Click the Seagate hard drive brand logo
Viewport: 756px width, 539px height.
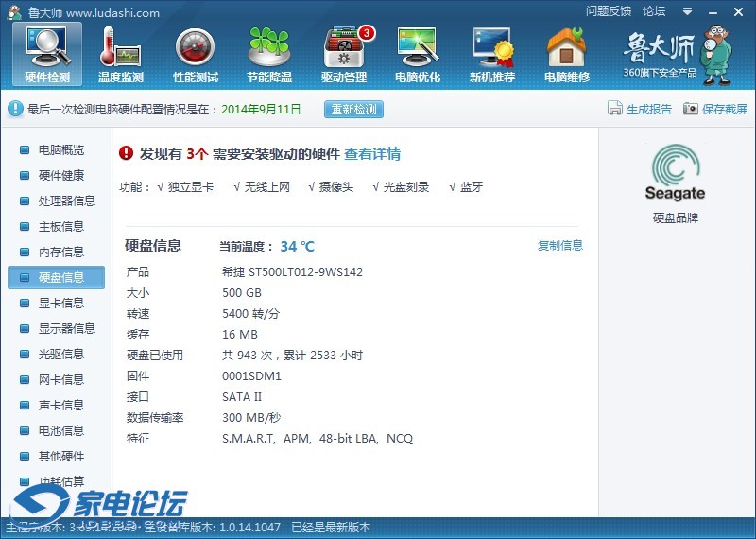[675, 173]
